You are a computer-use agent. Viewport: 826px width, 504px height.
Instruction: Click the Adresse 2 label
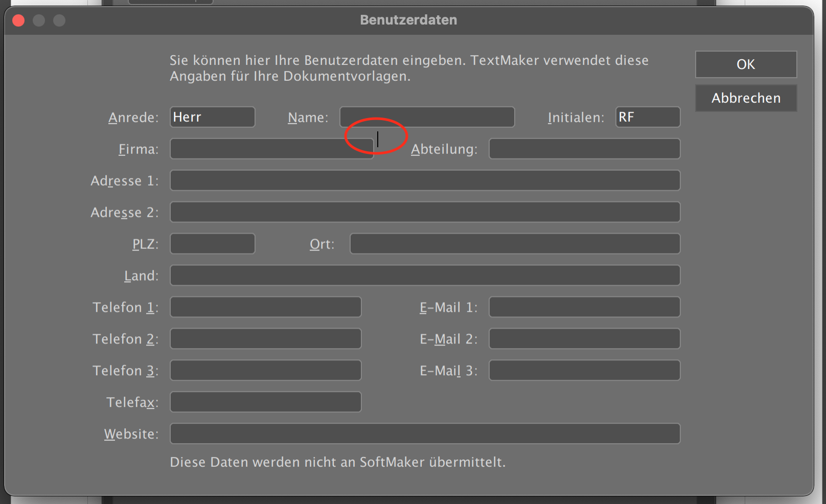[x=125, y=213]
